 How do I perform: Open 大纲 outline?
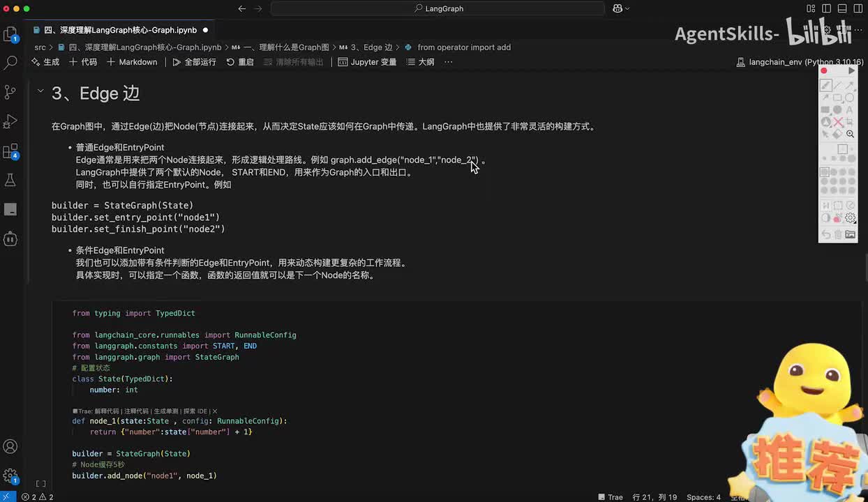(x=420, y=62)
